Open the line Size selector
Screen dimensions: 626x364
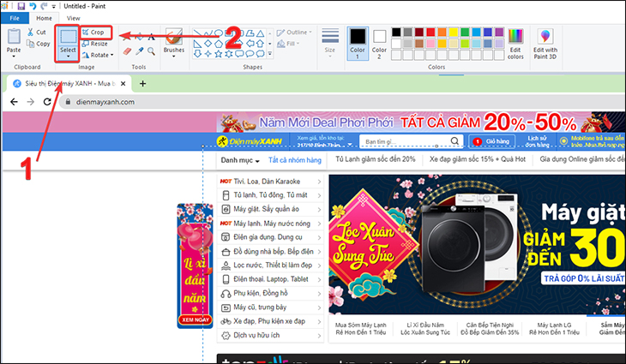tap(330, 43)
